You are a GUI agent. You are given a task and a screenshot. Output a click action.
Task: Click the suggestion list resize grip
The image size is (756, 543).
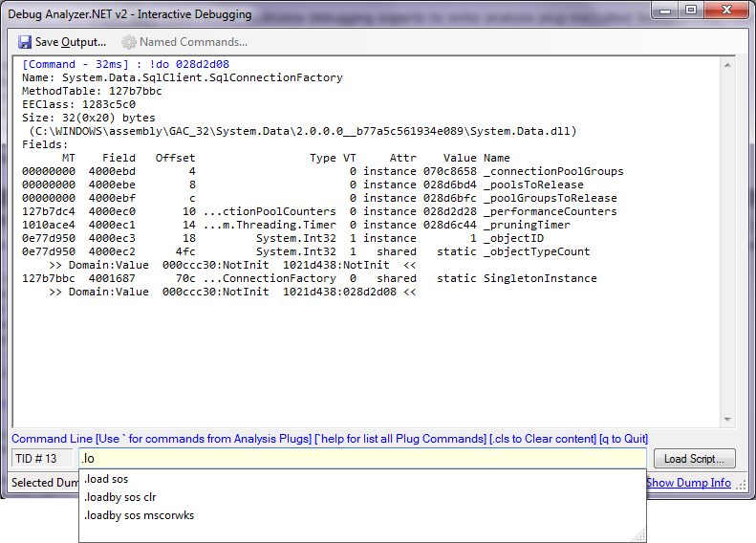click(x=638, y=535)
